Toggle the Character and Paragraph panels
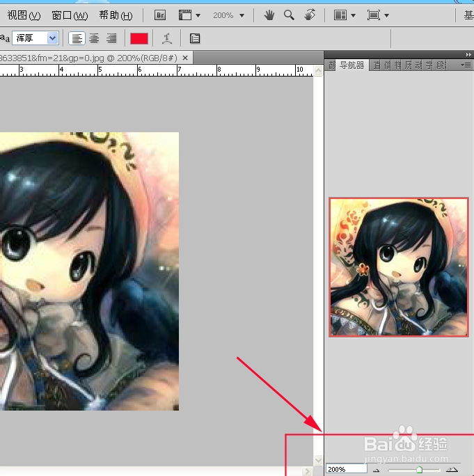Viewport: 474px width, 476px height. (195, 38)
